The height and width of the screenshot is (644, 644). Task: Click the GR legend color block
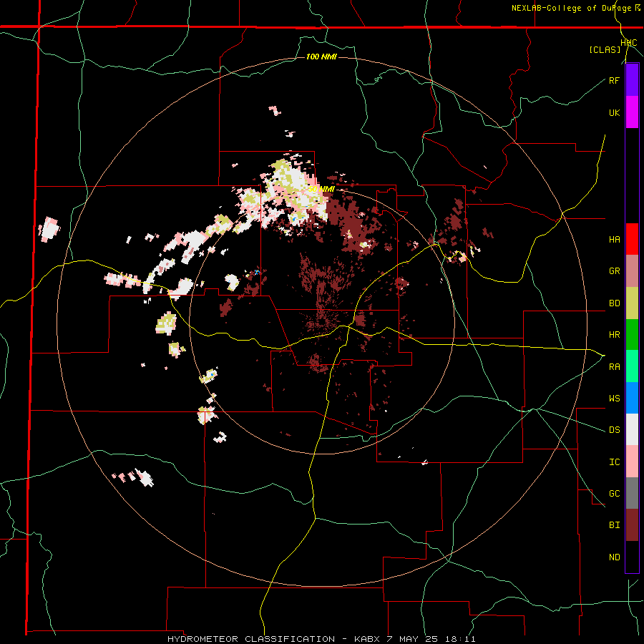click(x=632, y=271)
